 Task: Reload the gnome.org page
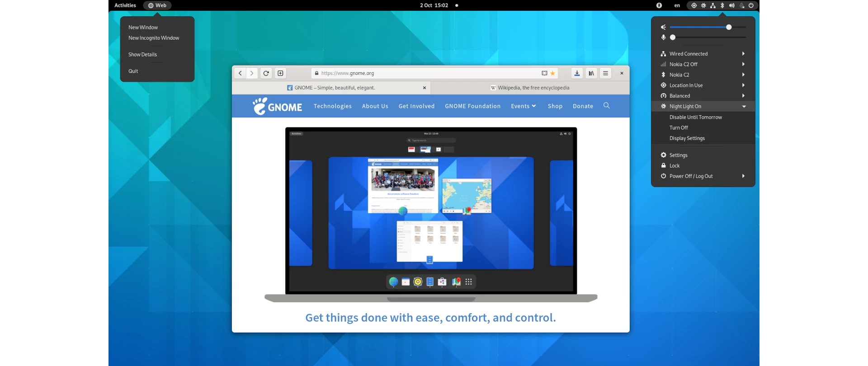click(x=266, y=73)
